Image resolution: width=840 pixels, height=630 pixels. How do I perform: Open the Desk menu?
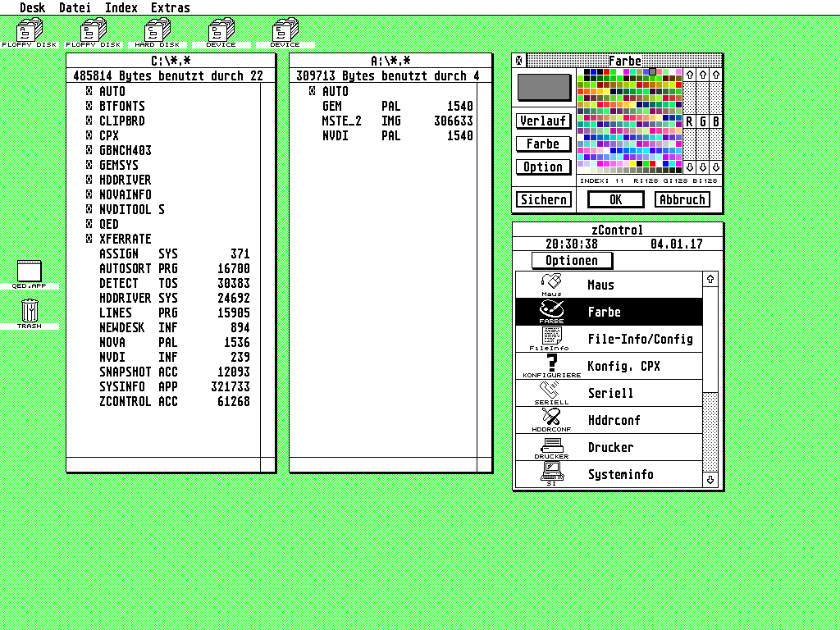coord(32,8)
